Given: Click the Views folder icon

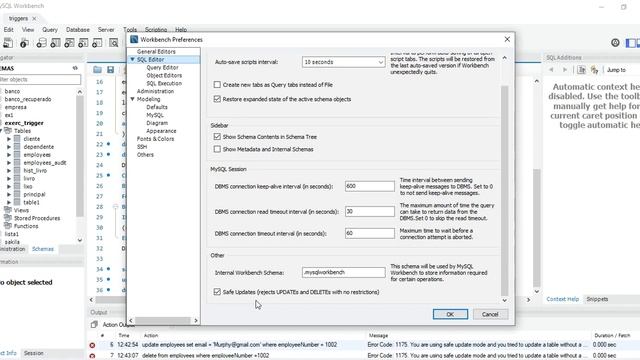Looking at the screenshot, I should tap(8, 210).
